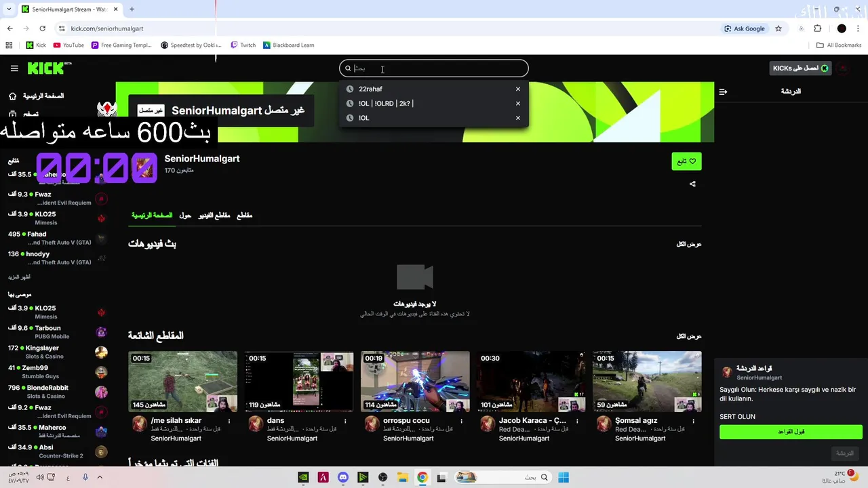Remove 22rahaf from search history
Viewport: 868px width, 488px height.
coord(518,89)
